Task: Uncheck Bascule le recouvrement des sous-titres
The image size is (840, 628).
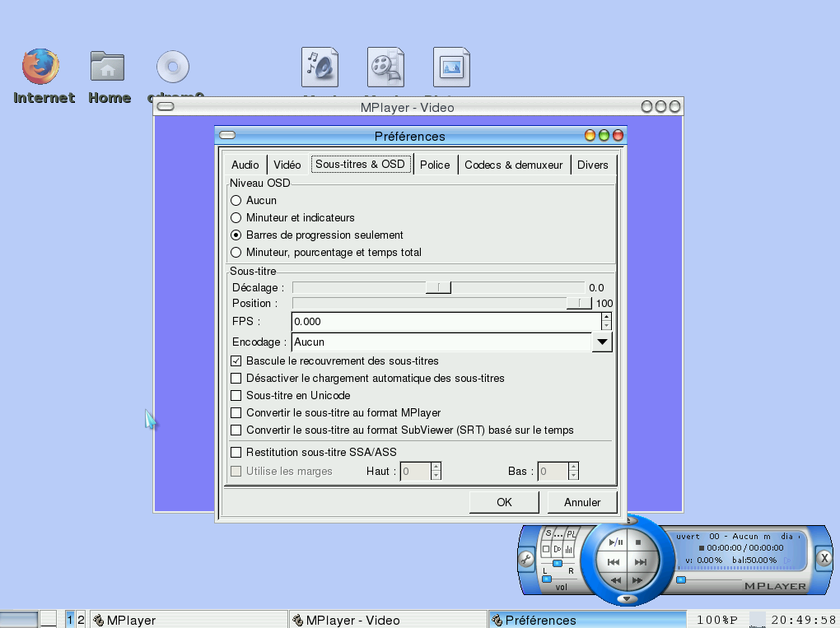Action: (236, 361)
